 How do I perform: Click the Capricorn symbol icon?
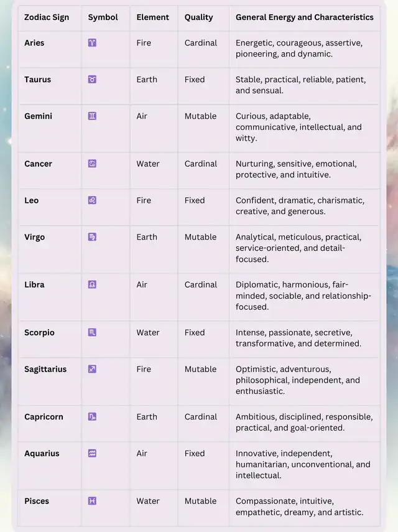(92, 417)
